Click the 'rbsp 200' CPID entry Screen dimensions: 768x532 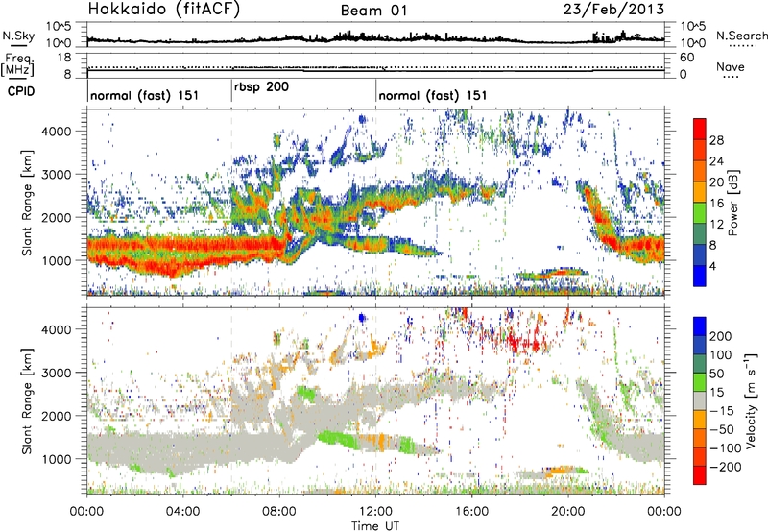261,87
